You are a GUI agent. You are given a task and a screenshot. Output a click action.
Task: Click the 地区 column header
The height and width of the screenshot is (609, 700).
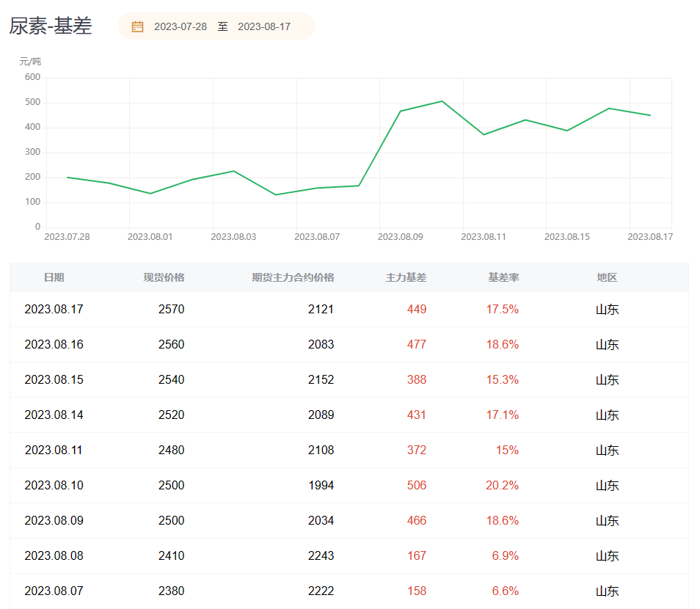(607, 277)
